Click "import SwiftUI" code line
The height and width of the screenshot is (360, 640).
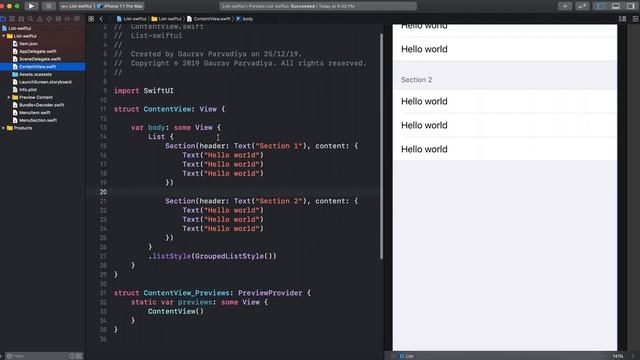pyautogui.click(x=143, y=91)
